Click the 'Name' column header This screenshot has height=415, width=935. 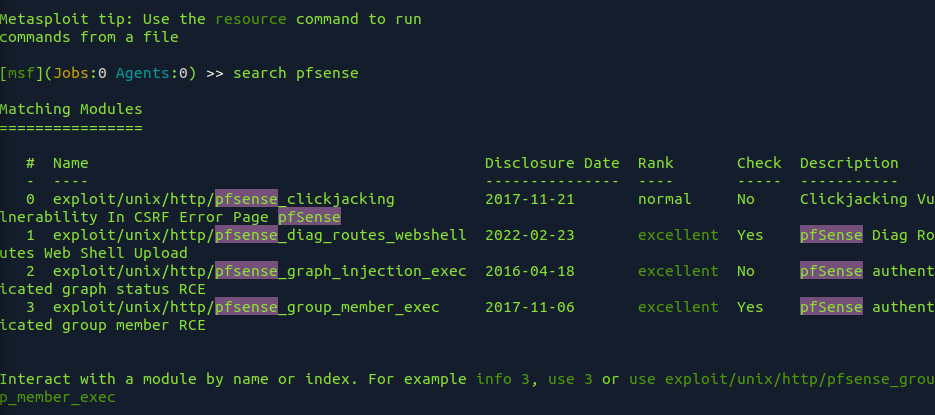point(70,163)
